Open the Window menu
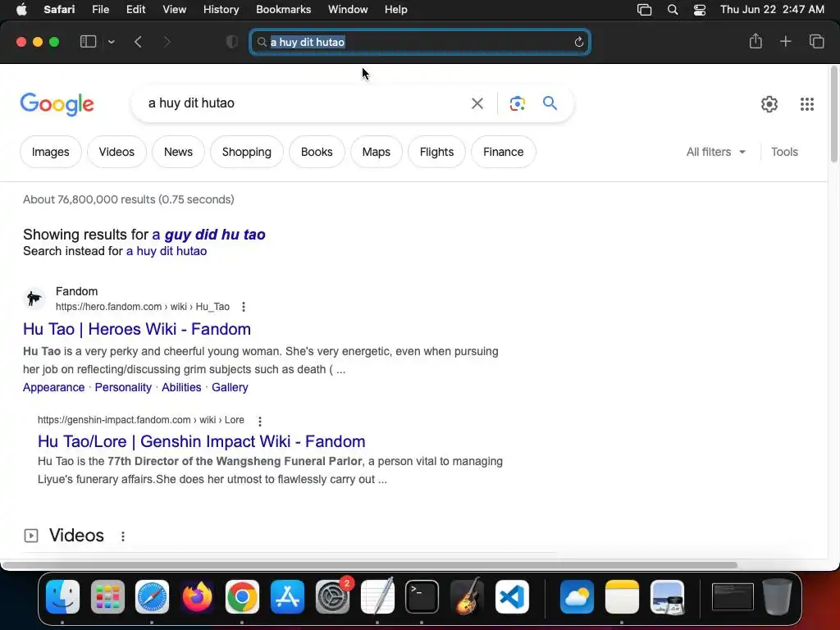Screen dimensions: 840x630 [348, 10]
